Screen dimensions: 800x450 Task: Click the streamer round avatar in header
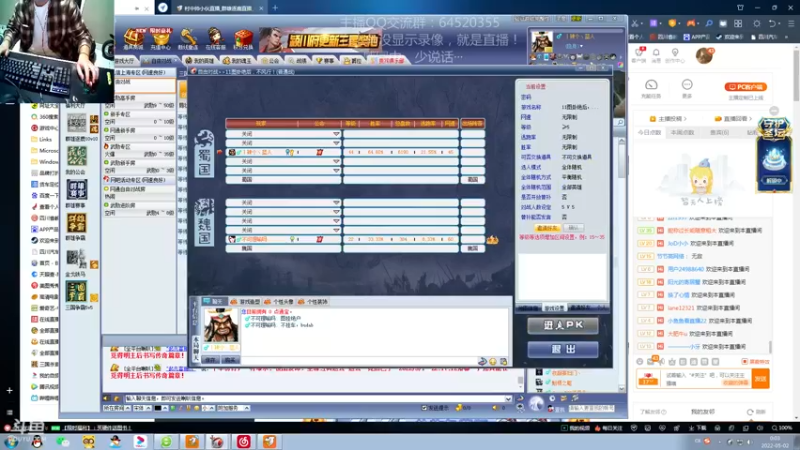(x=704, y=56)
